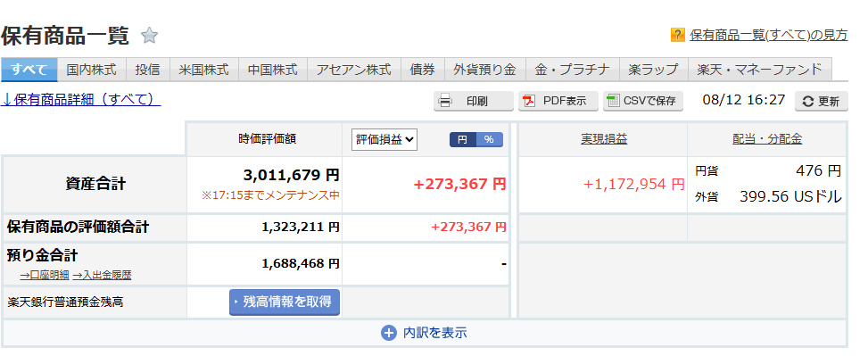Switch display to % toggle
This screenshot has width=868, height=356.
click(490, 139)
